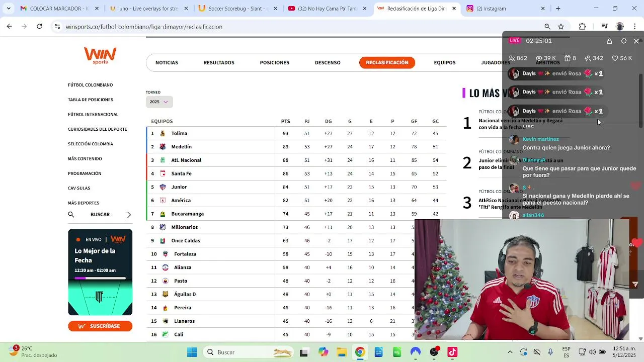Viewport: 644px width, 362px height.
Task: Expand the BUSCAR arrow in sidebar
Action: (129, 215)
